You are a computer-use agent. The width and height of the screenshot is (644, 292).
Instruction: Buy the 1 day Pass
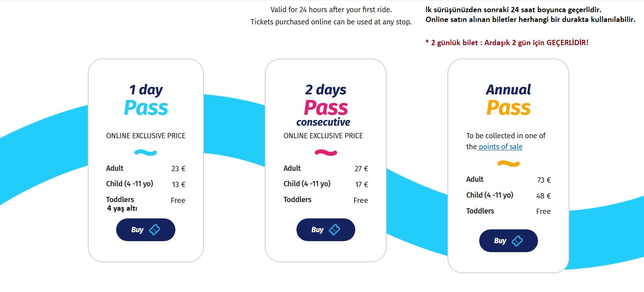(146, 230)
